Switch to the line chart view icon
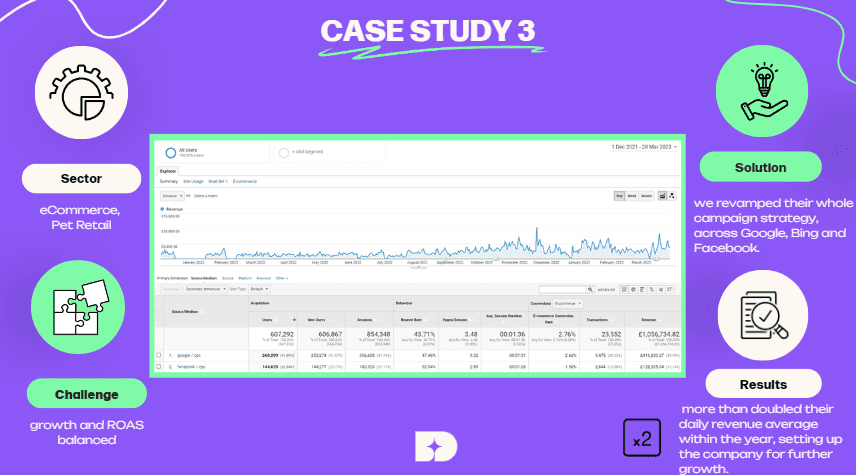The height and width of the screenshot is (475, 856). click(662, 196)
